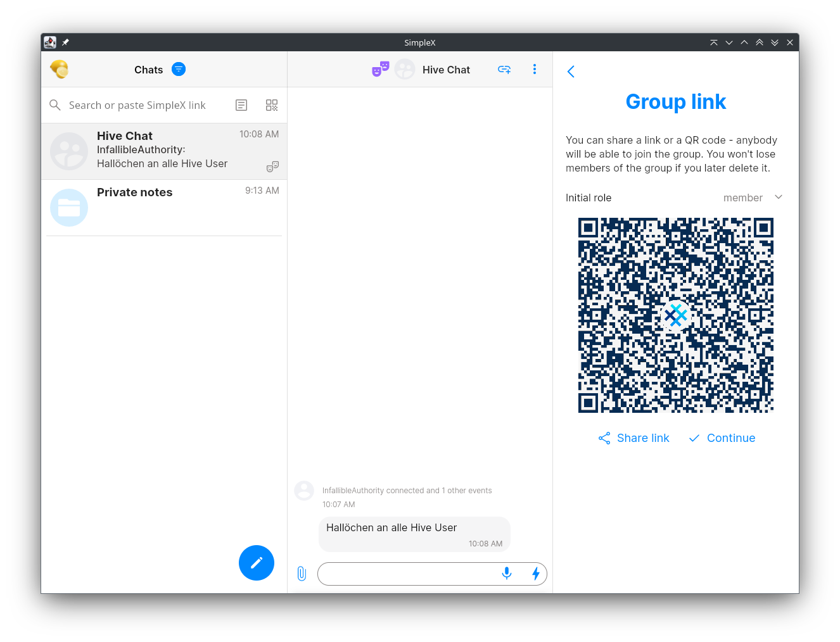Click the search magnifier icon

pos(55,105)
